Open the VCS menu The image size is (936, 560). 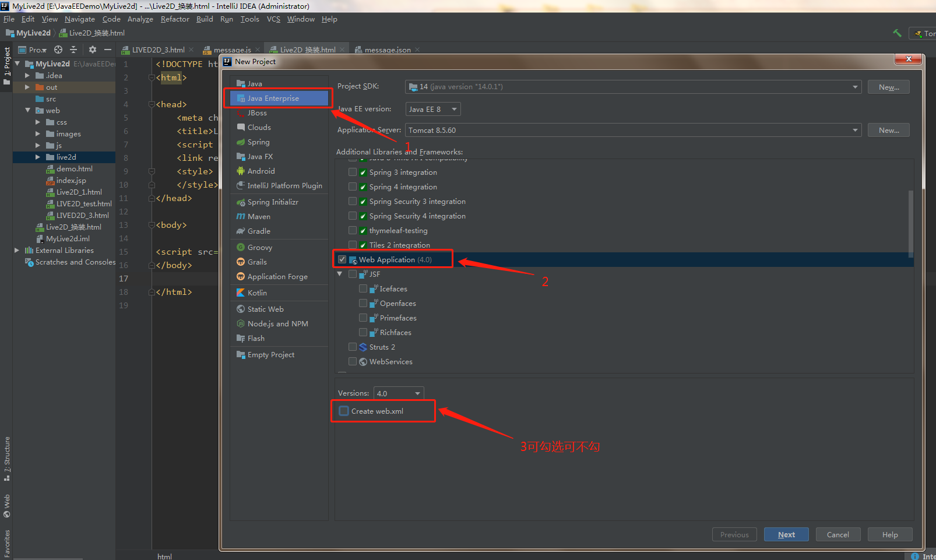[273, 19]
